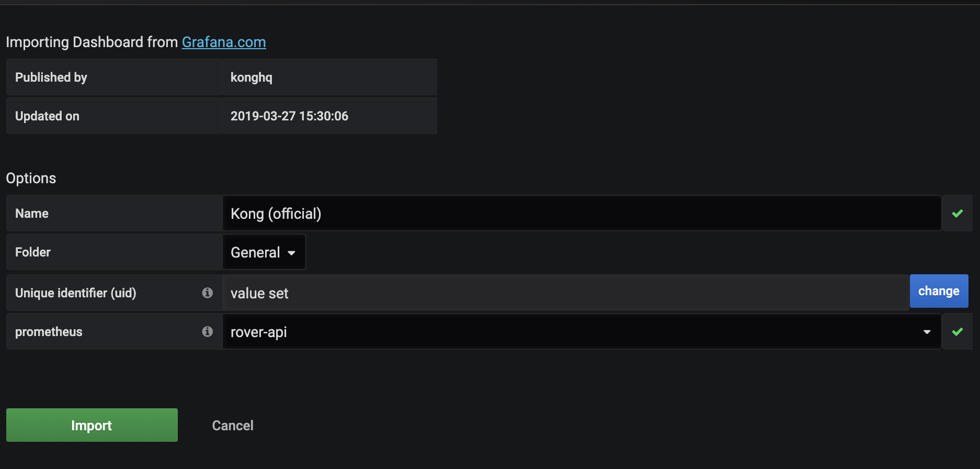Open the rover-api data source dropdown
This screenshot has width=980, height=469.
pyautogui.click(x=575, y=331)
